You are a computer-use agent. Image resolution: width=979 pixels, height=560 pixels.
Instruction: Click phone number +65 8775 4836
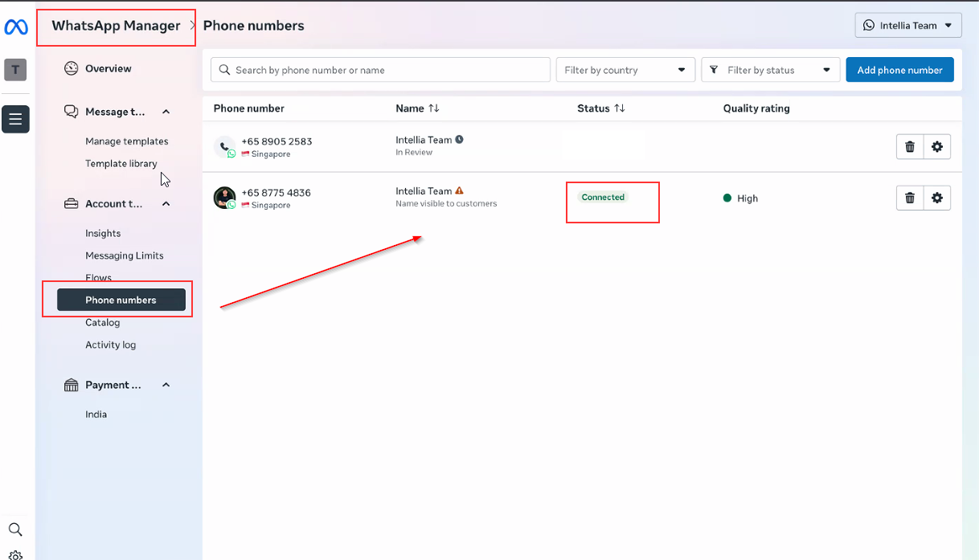pyautogui.click(x=276, y=193)
